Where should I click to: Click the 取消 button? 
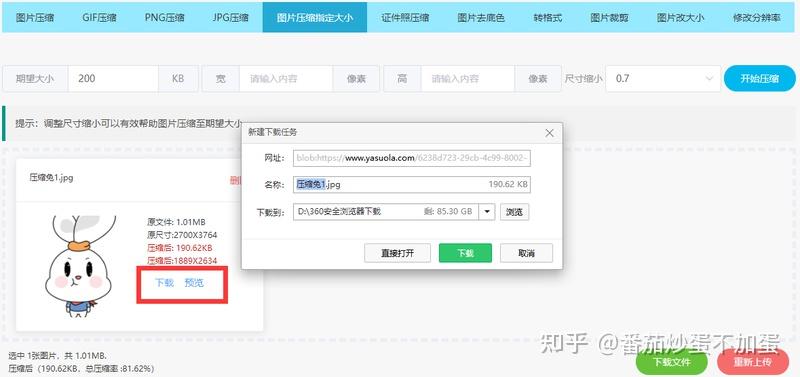click(526, 253)
